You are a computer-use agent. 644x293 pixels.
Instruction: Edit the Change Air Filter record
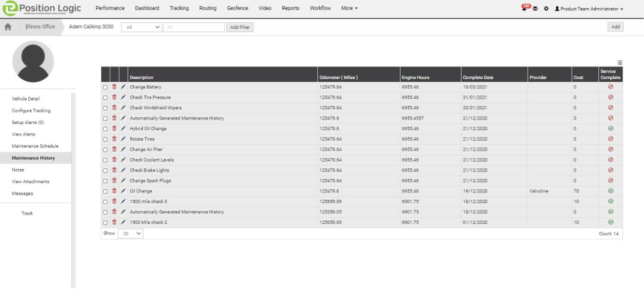[x=123, y=150]
